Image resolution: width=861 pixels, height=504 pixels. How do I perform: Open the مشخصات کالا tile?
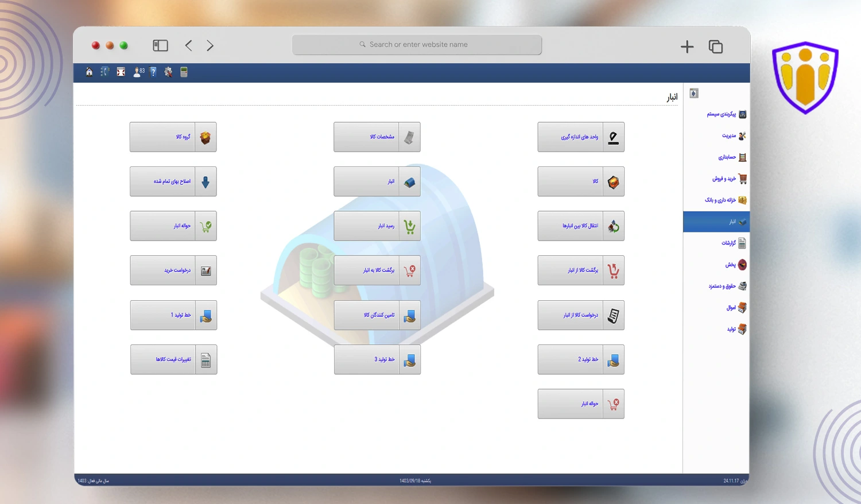(x=377, y=137)
